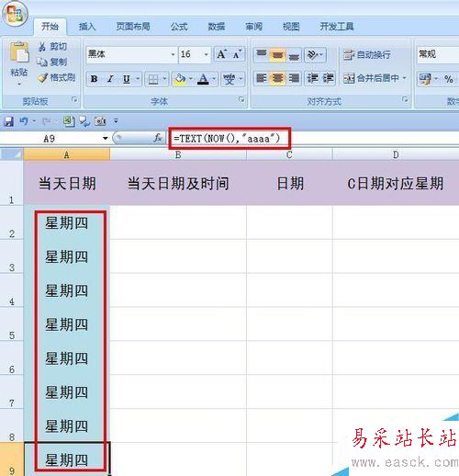Copy selection with 复制

click(x=52, y=62)
